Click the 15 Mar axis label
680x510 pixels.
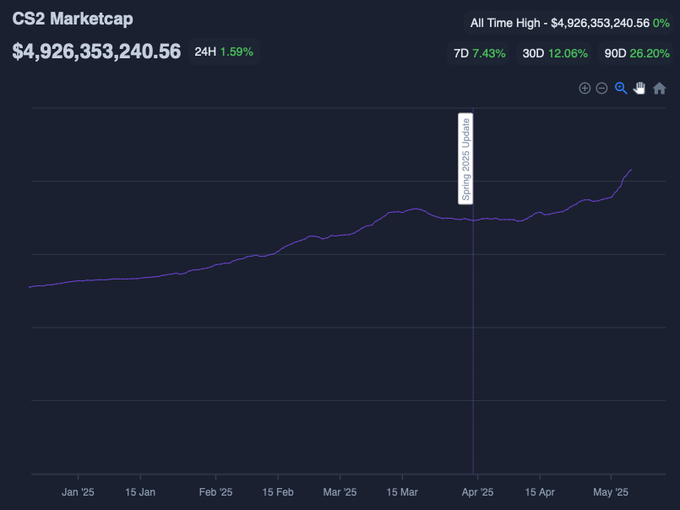[x=402, y=492]
